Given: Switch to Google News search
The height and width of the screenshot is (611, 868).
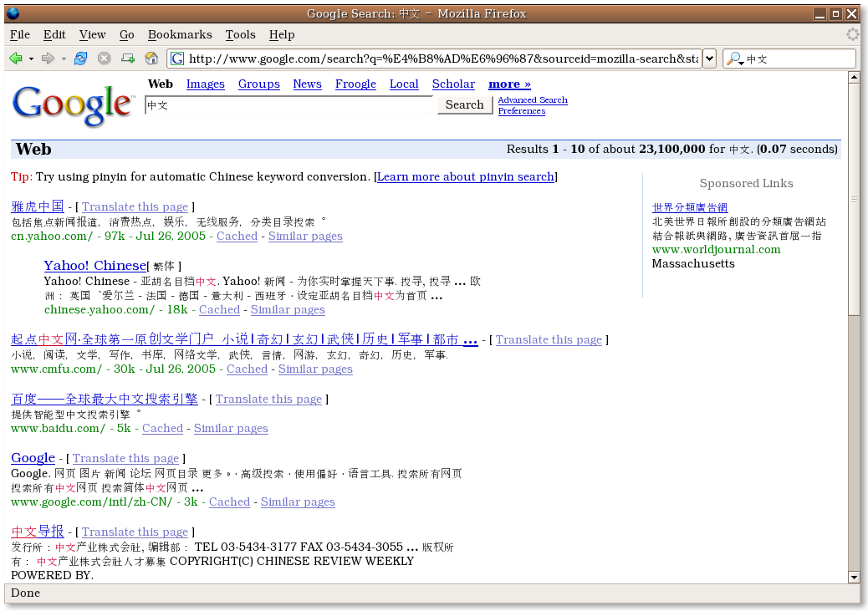Looking at the screenshot, I should 307,84.
